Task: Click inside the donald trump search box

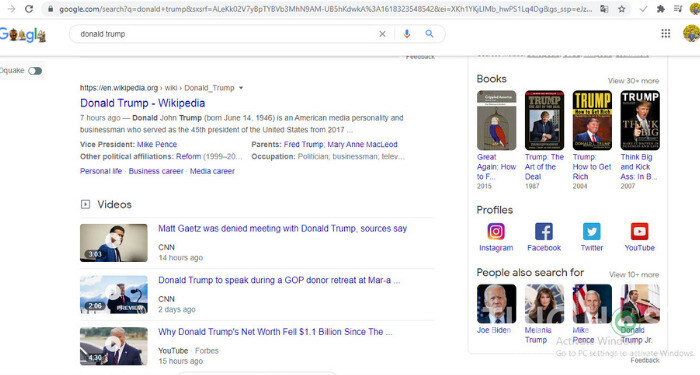Action: (225, 34)
